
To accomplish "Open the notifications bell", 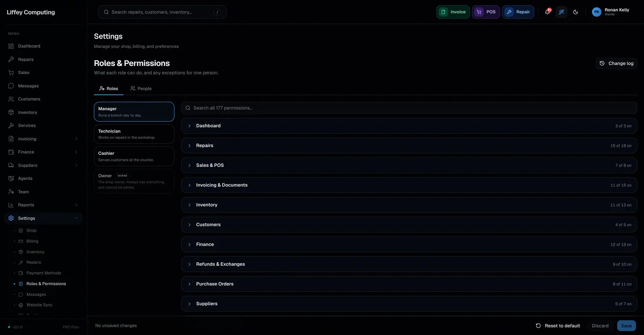I will pos(547,12).
